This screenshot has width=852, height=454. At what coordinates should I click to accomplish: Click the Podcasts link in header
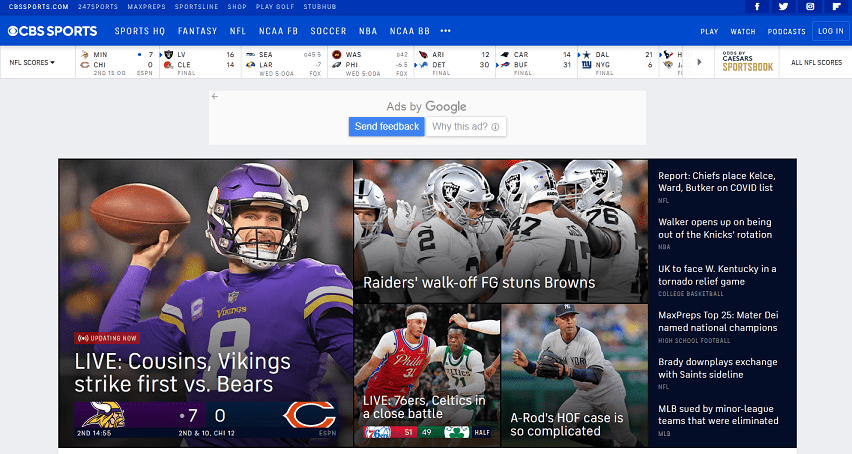[x=786, y=31]
